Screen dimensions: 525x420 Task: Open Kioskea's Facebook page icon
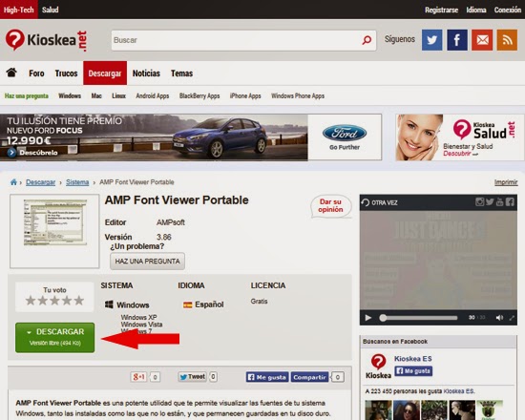tap(457, 40)
